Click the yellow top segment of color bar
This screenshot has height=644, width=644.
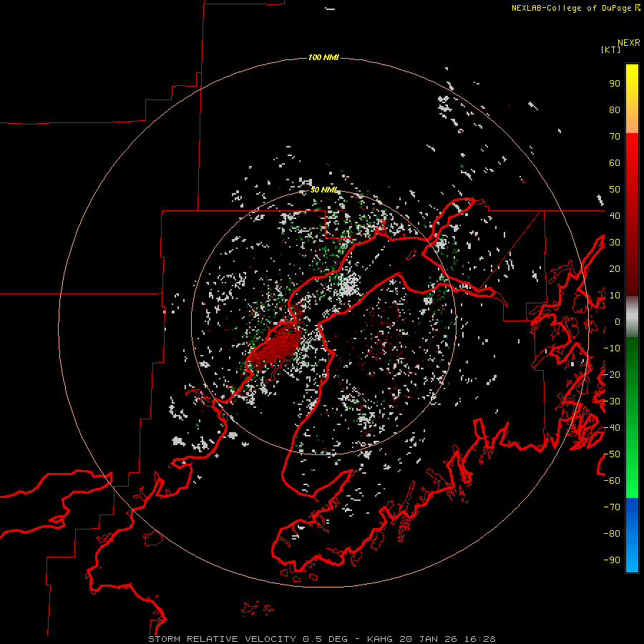click(x=632, y=99)
